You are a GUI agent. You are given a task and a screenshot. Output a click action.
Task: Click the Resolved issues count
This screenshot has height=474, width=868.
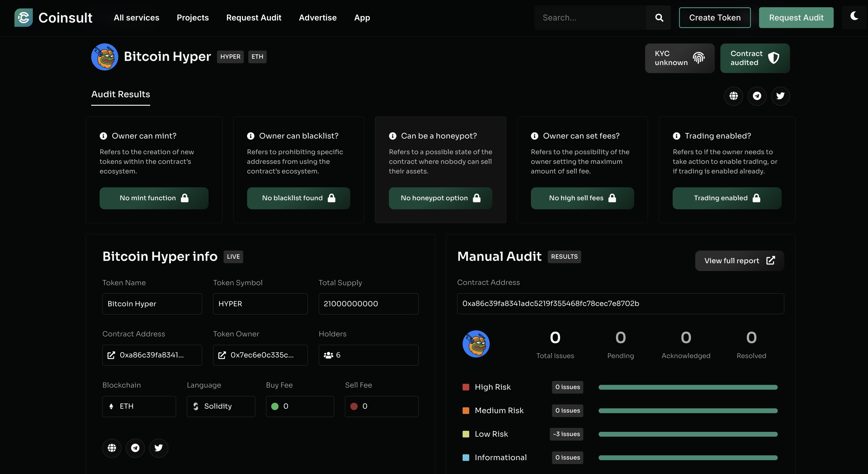(752, 338)
